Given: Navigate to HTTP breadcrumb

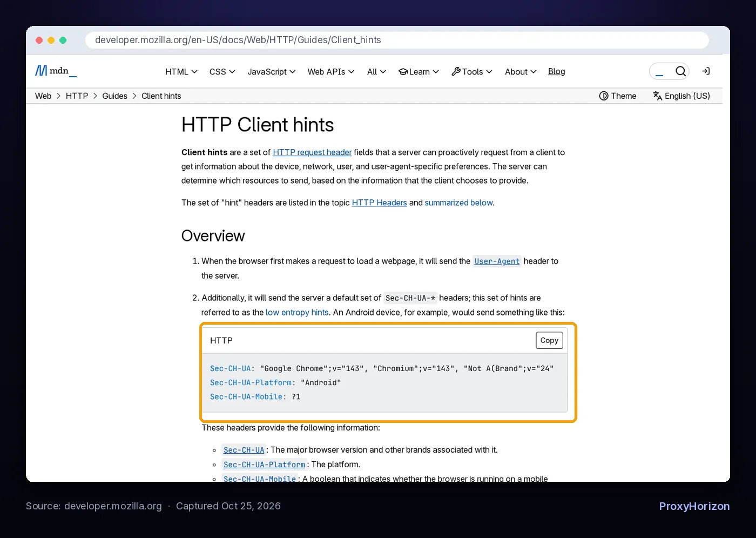Looking at the screenshot, I should point(77,96).
